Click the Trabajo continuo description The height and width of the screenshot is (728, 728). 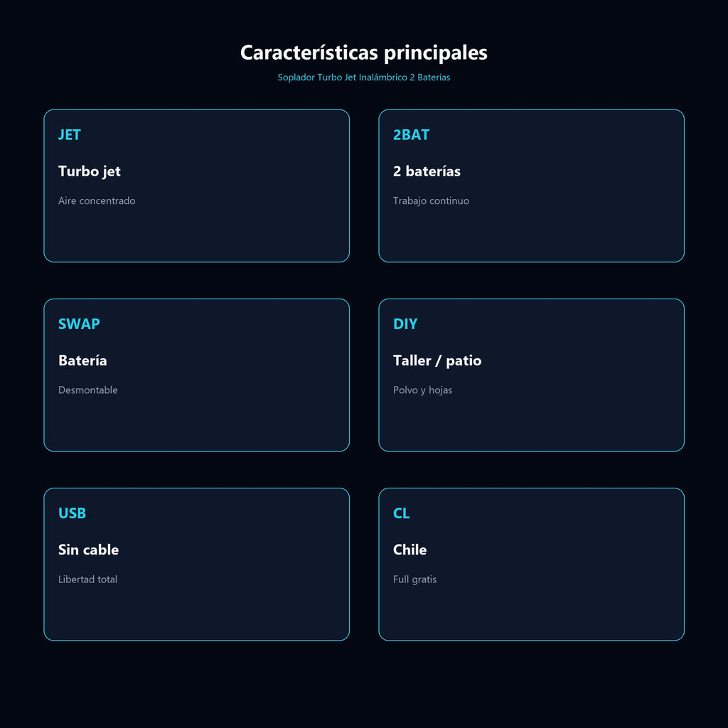(x=431, y=200)
